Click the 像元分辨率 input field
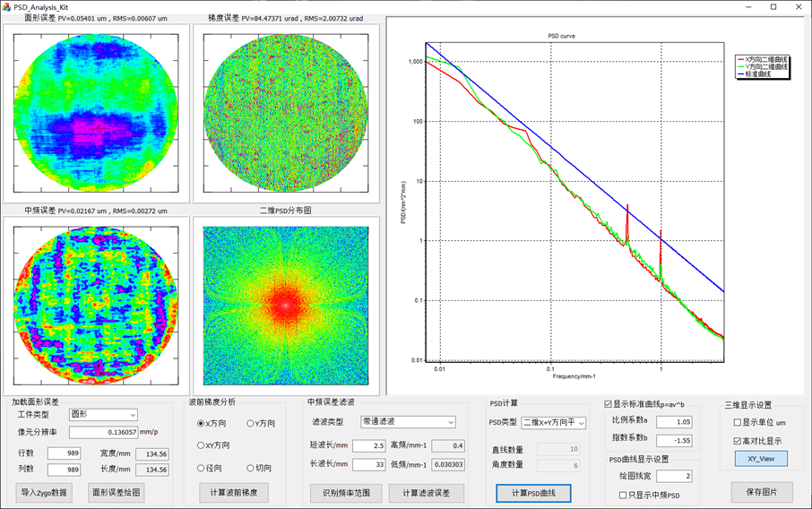This screenshot has width=812, height=509. point(103,432)
